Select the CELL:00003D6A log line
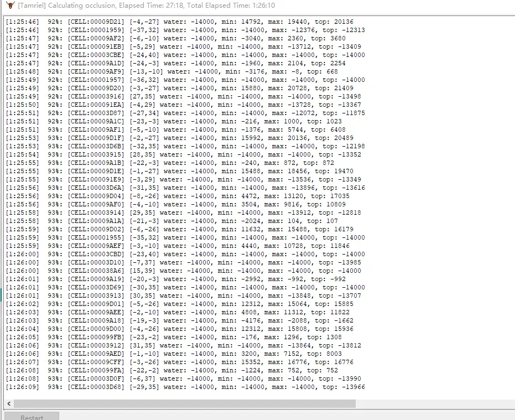 click(x=185, y=188)
